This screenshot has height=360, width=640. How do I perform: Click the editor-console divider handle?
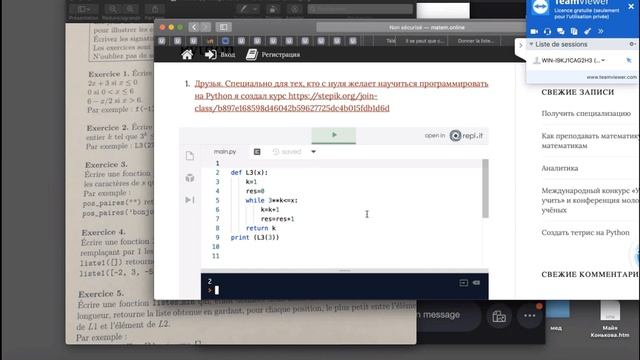[344, 270]
